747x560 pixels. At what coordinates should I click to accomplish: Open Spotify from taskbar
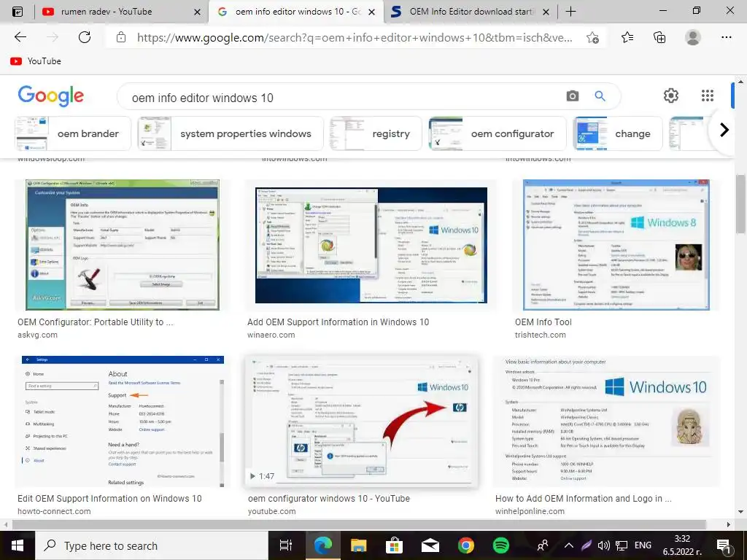pyautogui.click(x=500, y=545)
